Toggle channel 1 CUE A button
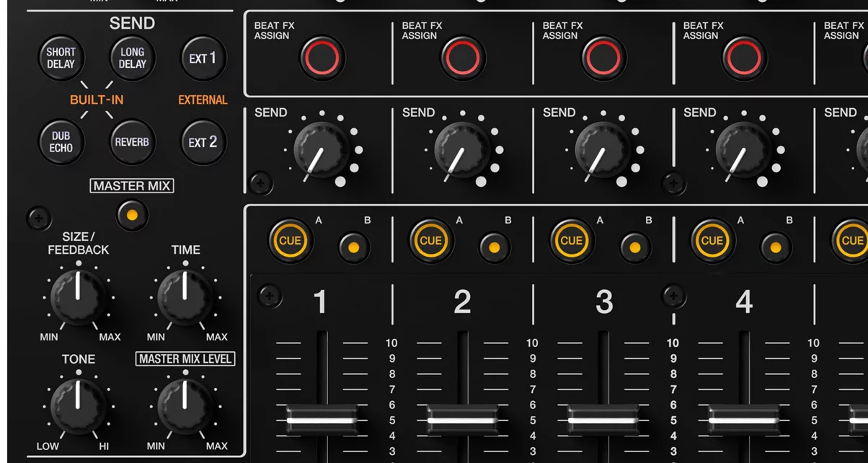 [x=290, y=241]
